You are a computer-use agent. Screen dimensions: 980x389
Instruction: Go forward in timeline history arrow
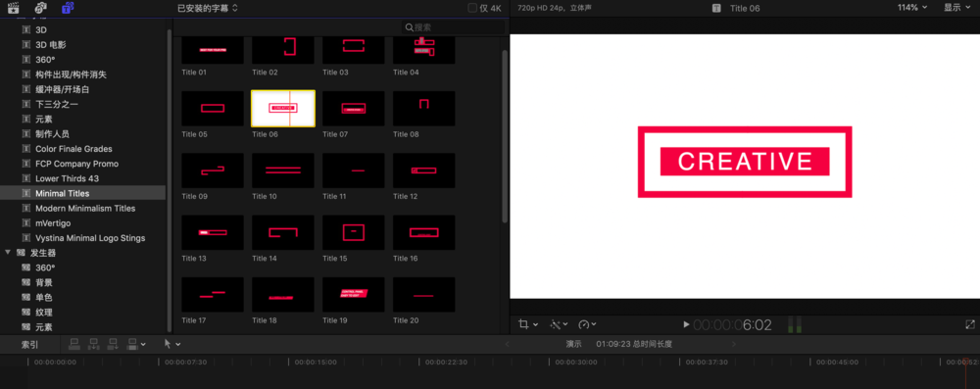point(734,344)
